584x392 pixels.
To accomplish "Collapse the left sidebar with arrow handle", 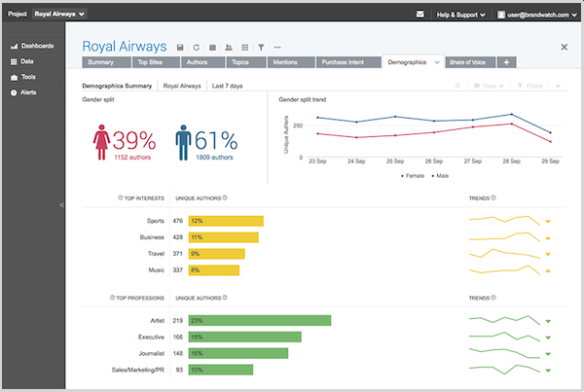I will pyautogui.click(x=61, y=204).
